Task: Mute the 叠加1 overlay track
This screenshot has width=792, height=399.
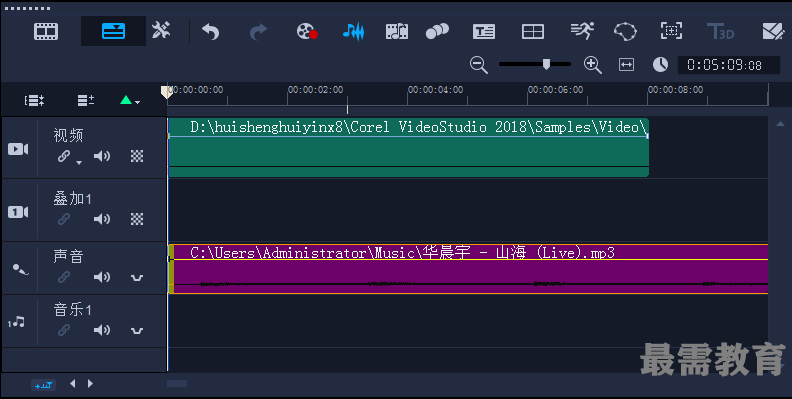Action: [x=102, y=219]
